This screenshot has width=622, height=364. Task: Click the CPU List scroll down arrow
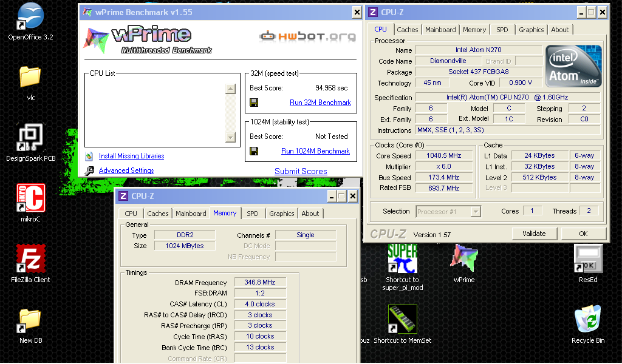tap(230, 138)
